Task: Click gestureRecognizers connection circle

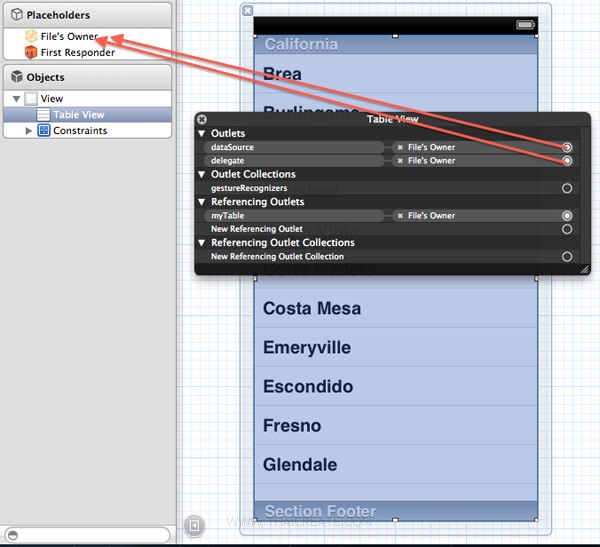Action: [567, 188]
